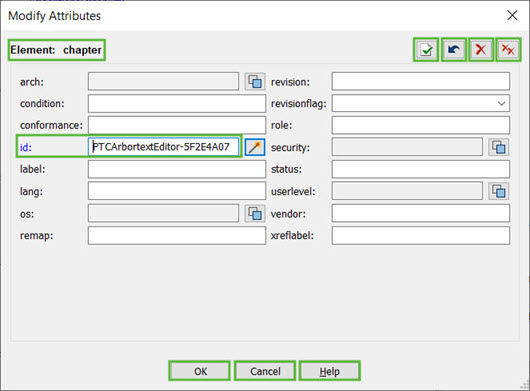Click the blue undo arrow icon
The image size is (530, 391).
pos(454,50)
